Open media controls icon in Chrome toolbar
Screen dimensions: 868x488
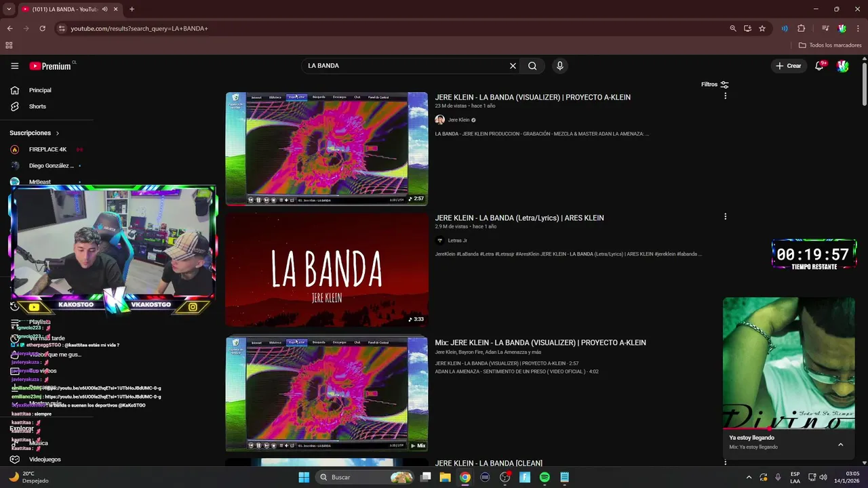coord(825,28)
